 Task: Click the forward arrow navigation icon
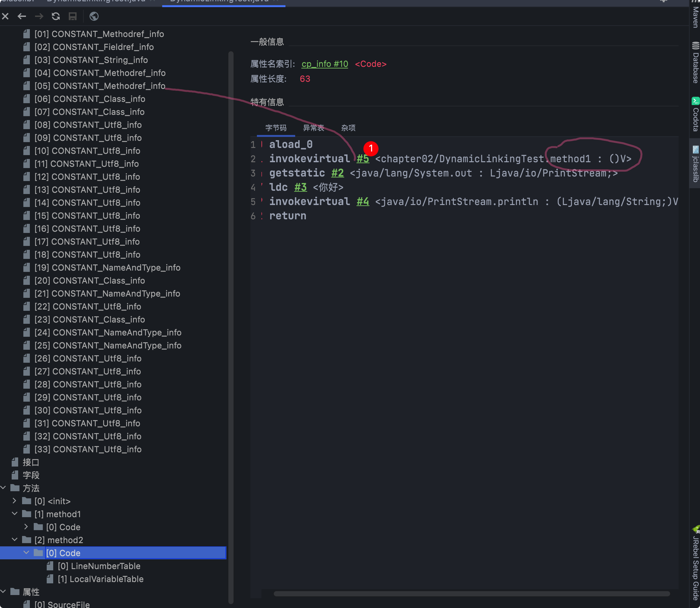pos(39,16)
